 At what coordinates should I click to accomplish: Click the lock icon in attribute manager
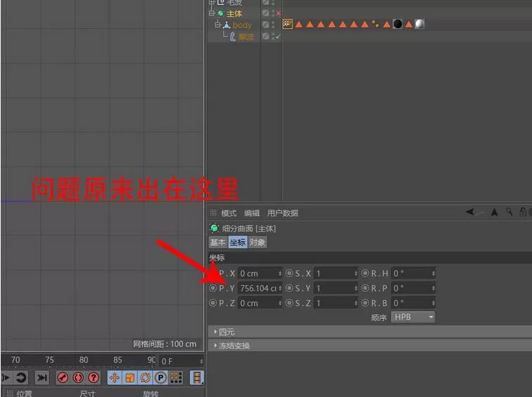tap(522, 212)
